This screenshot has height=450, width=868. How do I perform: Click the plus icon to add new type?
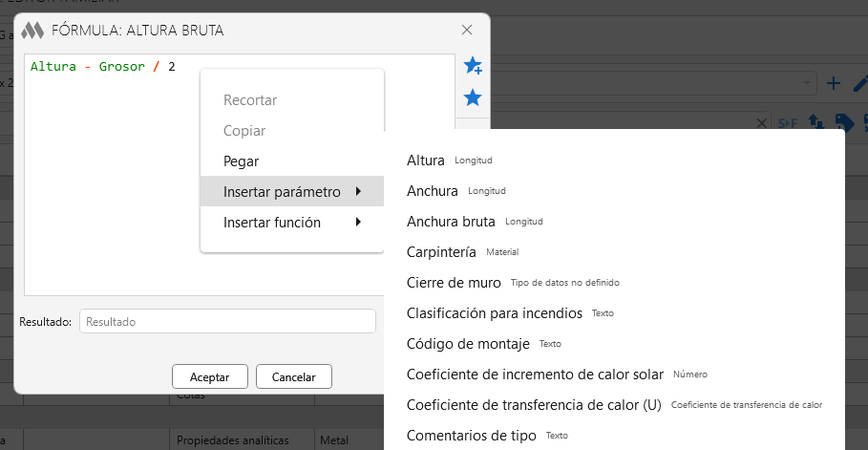pos(833,83)
